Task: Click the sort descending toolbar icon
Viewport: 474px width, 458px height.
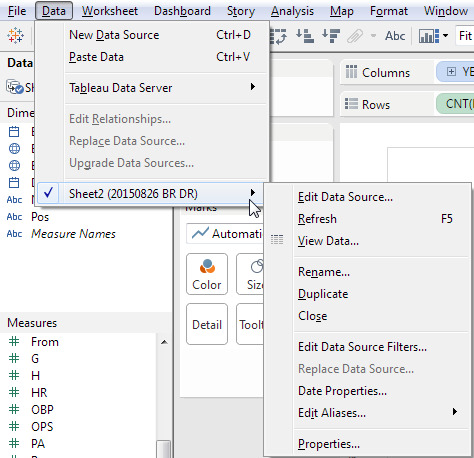Action: pyautogui.click(x=331, y=36)
